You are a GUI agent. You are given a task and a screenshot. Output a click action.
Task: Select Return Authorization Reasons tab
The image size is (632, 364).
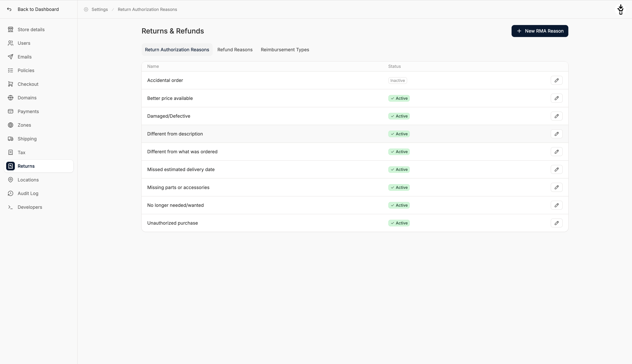click(x=177, y=50)
